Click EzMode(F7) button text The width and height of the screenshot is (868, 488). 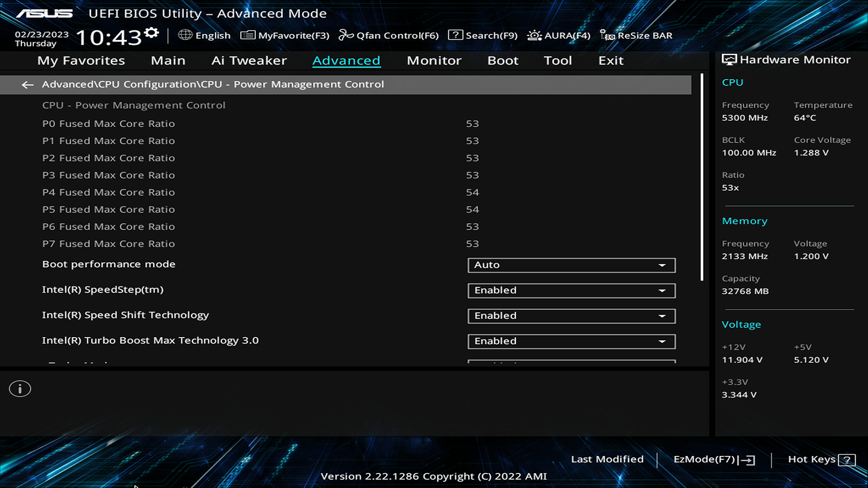point(704,459)
